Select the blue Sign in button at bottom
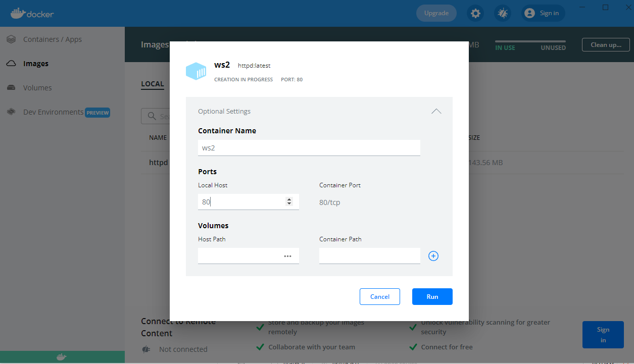The height and width of the screenshot is (364, 634). coord(603,335)
